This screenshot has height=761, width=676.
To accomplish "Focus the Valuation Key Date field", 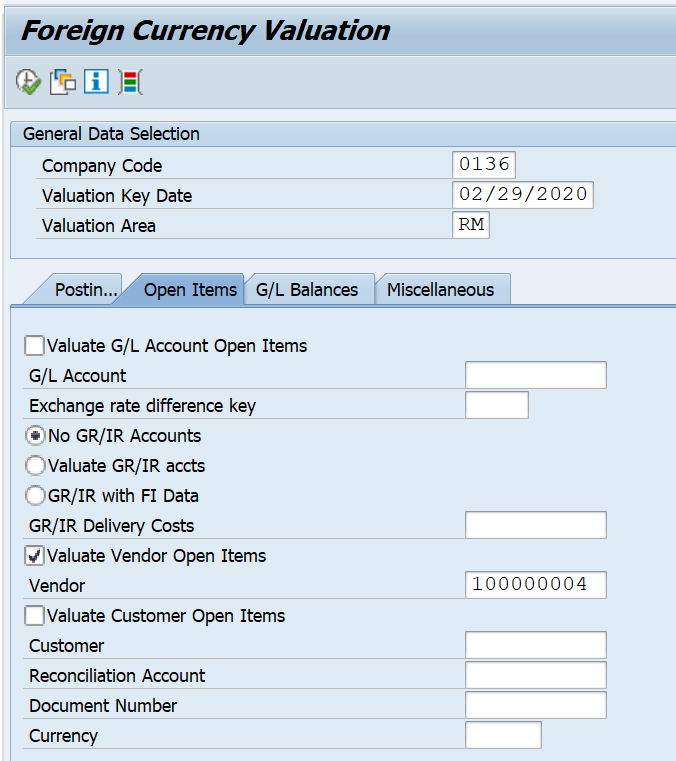I will click(522, 195).
